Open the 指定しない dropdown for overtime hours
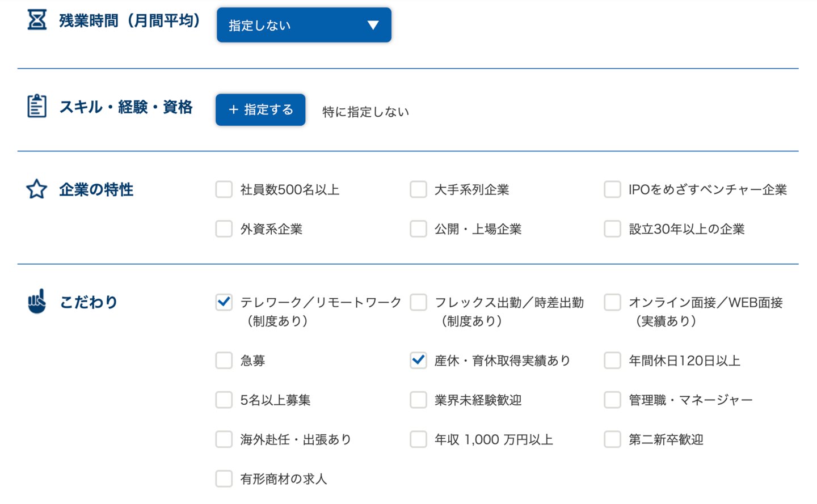Screen dimensions: 817x504 click(x=304, y=25)
